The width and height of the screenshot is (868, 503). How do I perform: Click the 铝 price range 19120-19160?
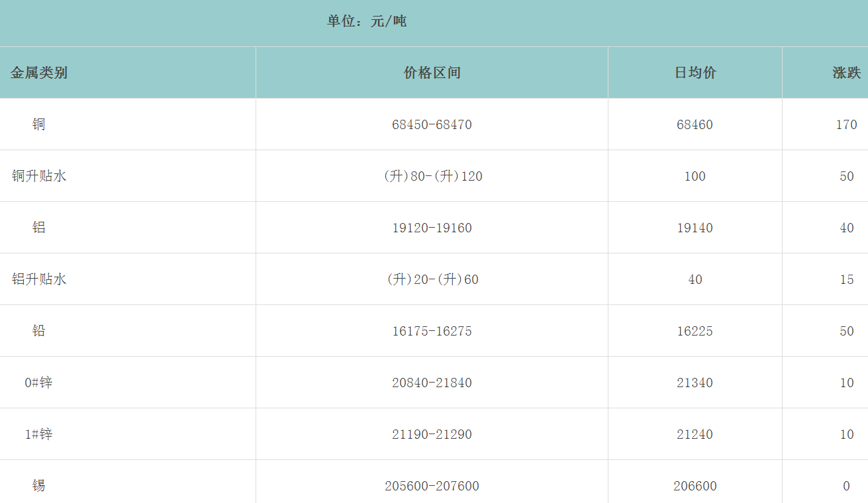432,228
